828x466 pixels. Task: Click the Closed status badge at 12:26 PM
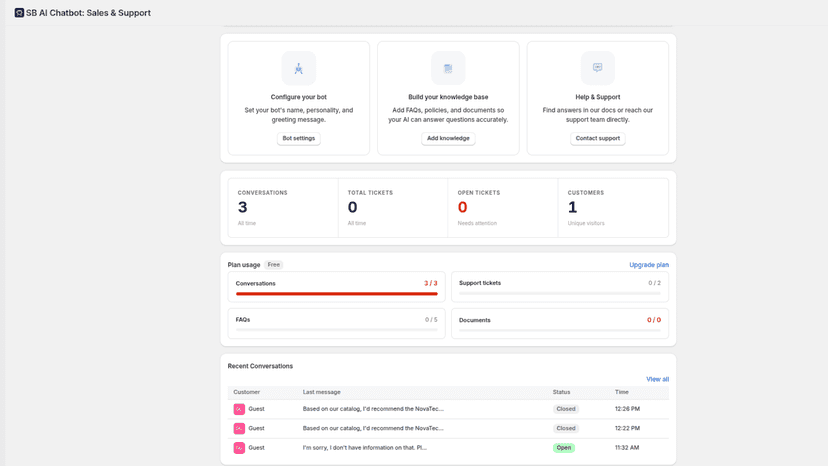coord(566,409)
